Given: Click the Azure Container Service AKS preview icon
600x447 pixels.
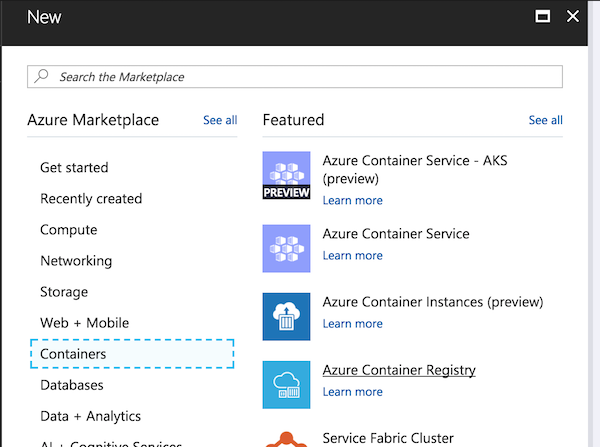Looking at the screenshot, I should (286, 175).
